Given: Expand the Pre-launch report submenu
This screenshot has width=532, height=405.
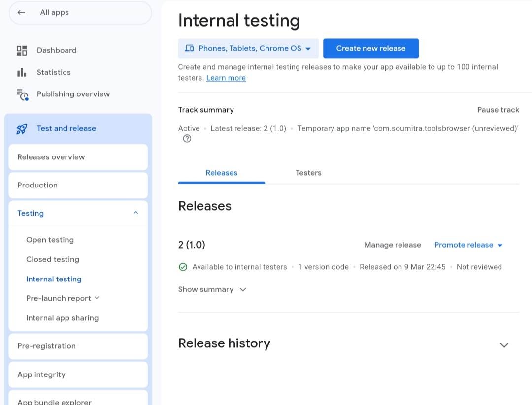Looking at the screenshot, I should (97, 298).
